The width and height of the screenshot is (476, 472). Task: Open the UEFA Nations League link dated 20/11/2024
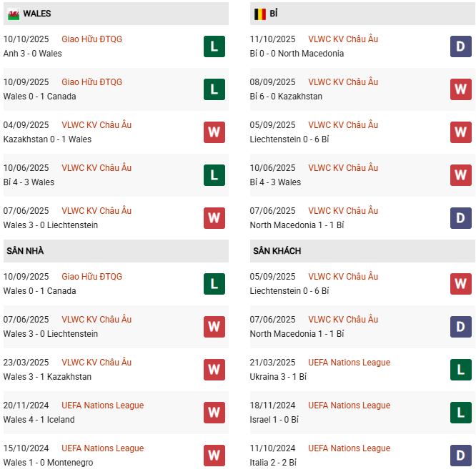click(x=103, y=405)
